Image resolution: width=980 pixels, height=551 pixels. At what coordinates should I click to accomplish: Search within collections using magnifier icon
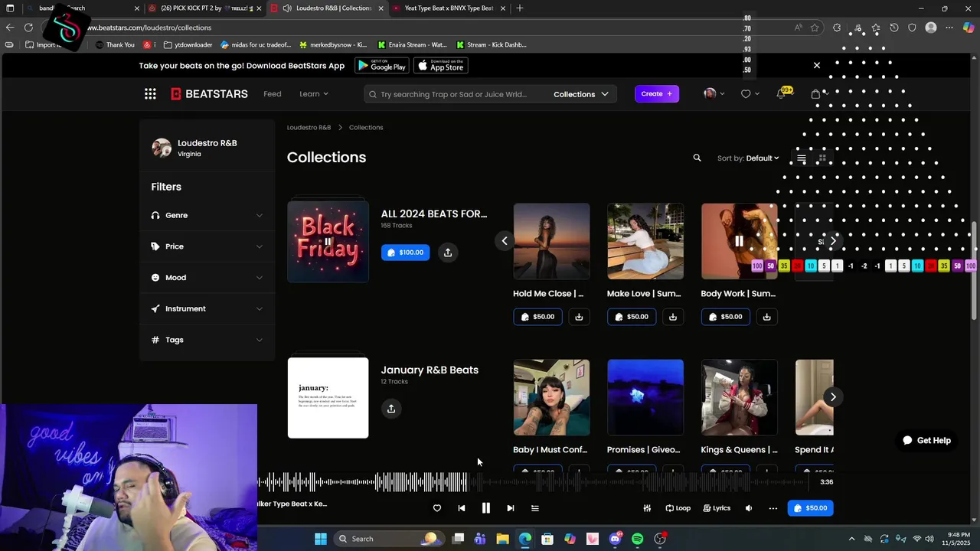click(x=697, y=158)
